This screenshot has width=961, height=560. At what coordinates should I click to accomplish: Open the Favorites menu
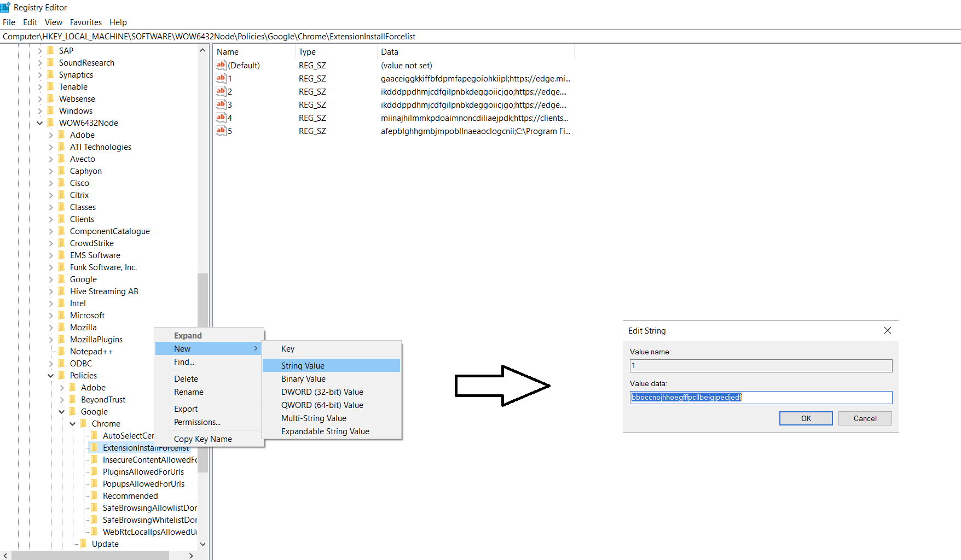tap(86, 22)
